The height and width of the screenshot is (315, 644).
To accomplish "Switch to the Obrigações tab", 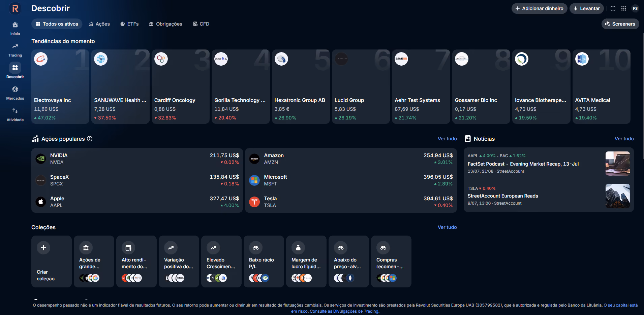I will tap(165, 24).
